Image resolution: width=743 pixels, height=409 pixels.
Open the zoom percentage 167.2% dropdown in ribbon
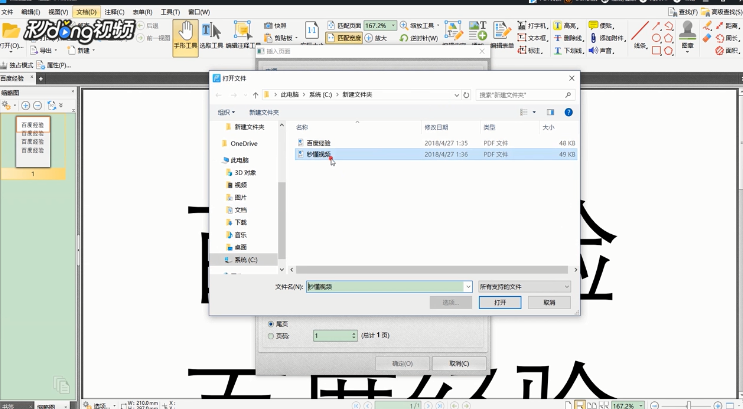pos(393,26)
